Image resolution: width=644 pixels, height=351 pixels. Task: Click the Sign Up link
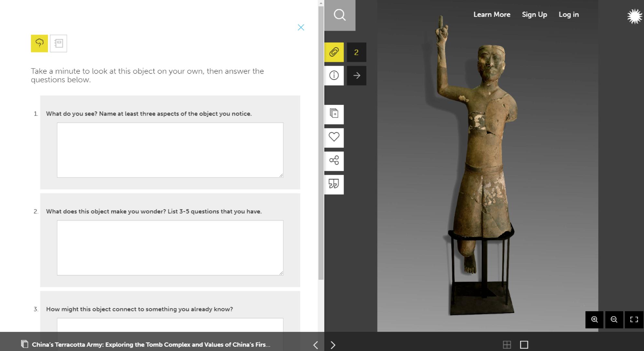[534, 15]
